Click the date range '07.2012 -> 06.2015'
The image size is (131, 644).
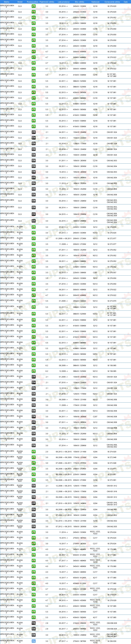click(x=63, y=526)
